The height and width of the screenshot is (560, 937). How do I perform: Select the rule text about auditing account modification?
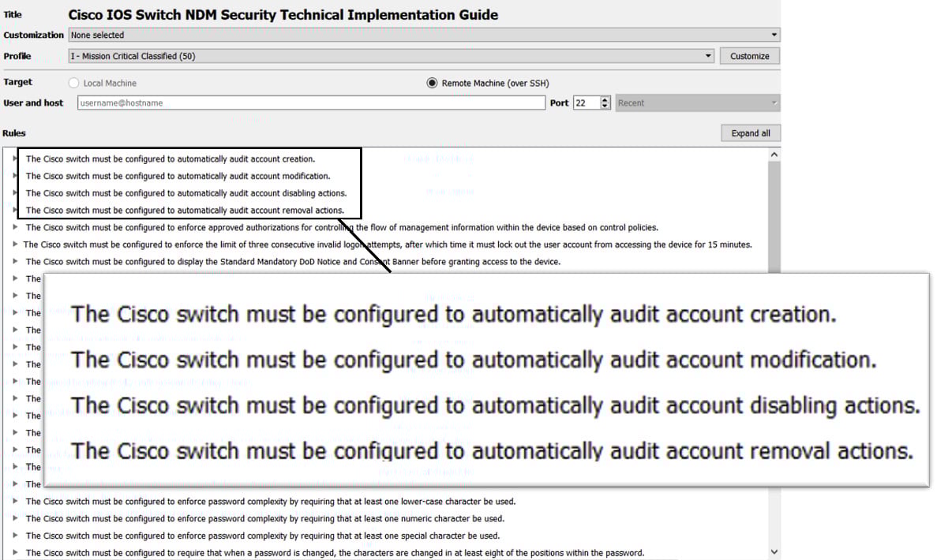coord(178,176)
